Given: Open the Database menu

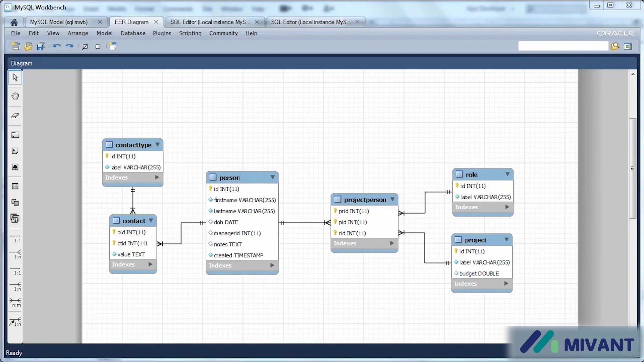Looking at the screenshot, I should (133, 33).
